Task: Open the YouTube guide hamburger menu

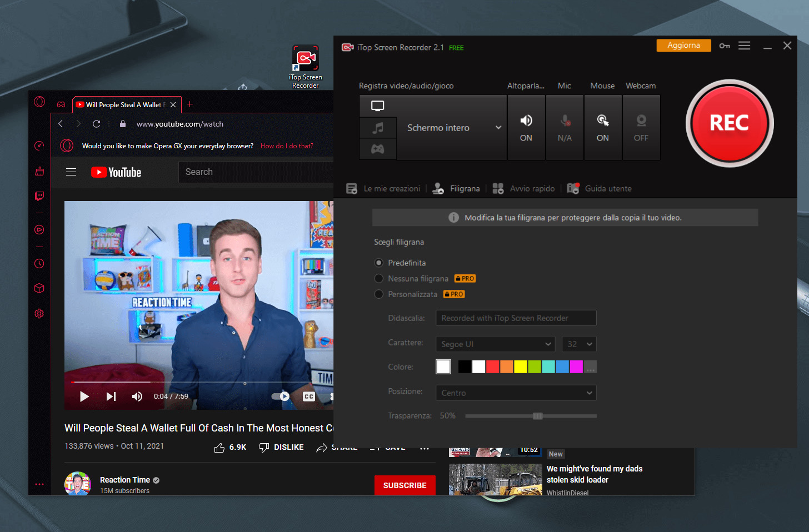Action: click(x=71, y=172)
